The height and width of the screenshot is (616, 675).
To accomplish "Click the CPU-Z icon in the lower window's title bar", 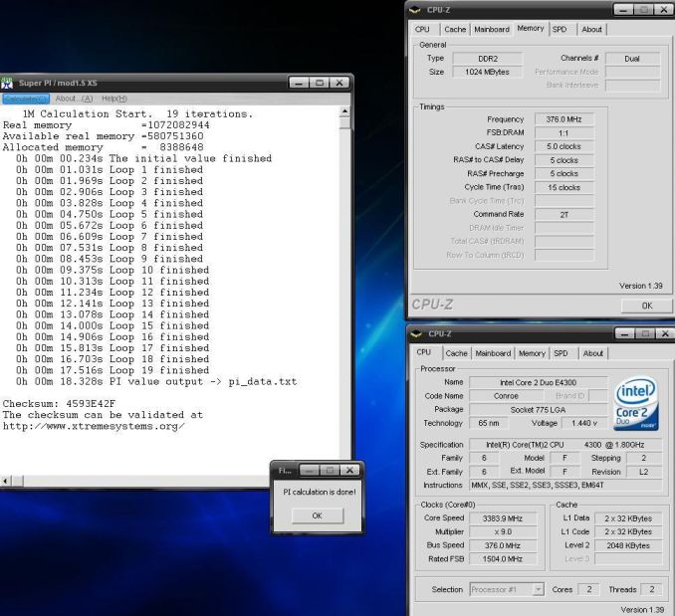I will pos(417,333).
